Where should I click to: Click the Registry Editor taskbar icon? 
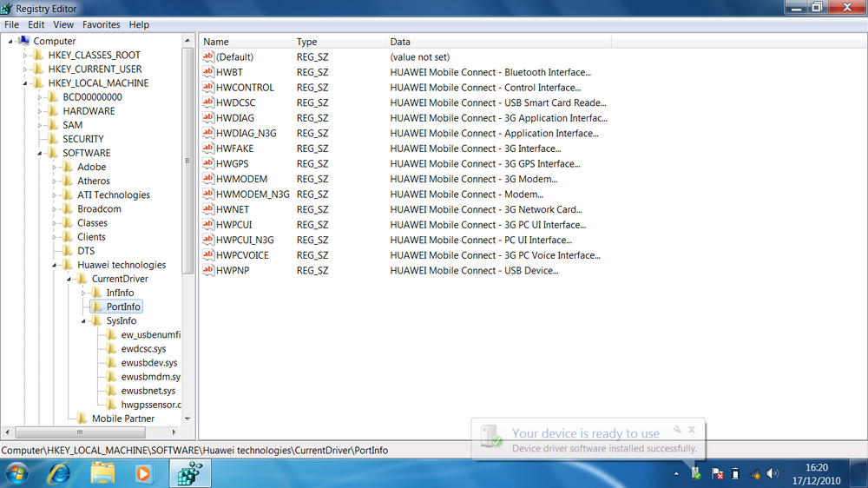[190, 474]
